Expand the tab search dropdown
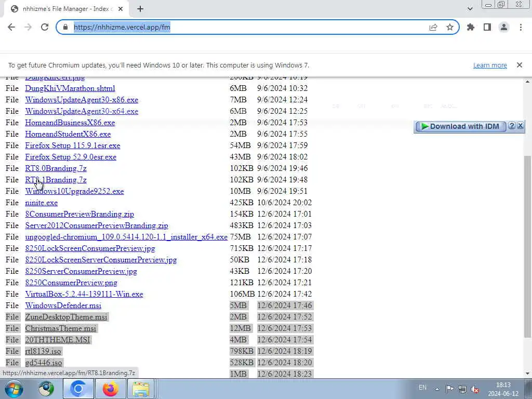The image size is (532, 399). pyautogui.click(x=470, y=9)
